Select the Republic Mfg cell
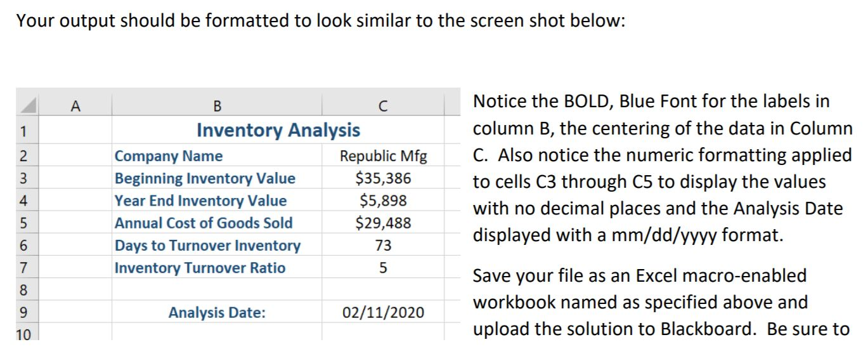This screenshot has height=356, width=868. tap(383, 156)
